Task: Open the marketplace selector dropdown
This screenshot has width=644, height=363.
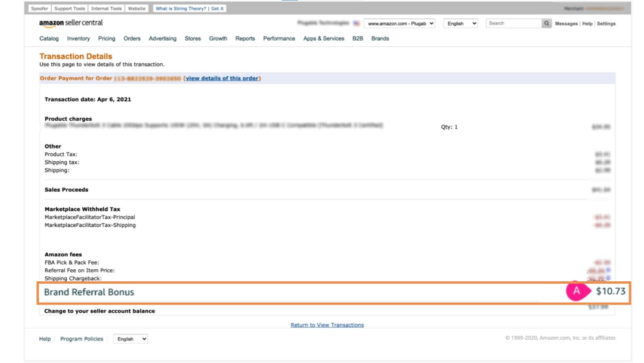Action: tap(399, 23)
